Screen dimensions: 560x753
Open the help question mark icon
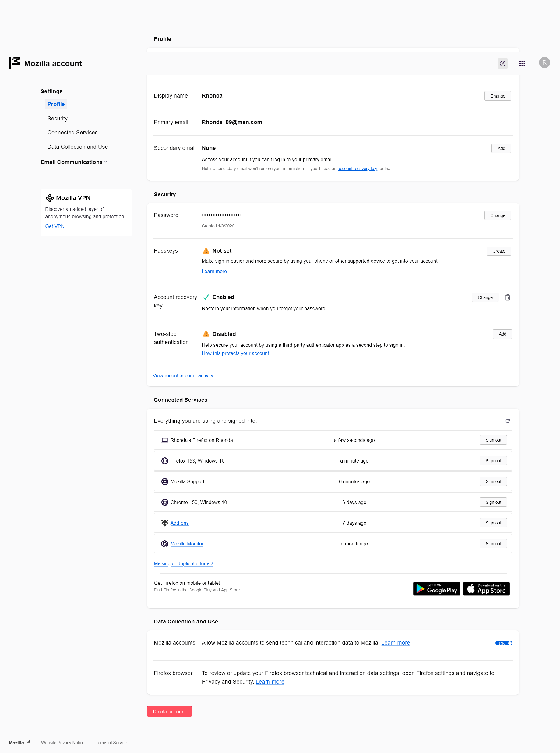tap(502, 63)
